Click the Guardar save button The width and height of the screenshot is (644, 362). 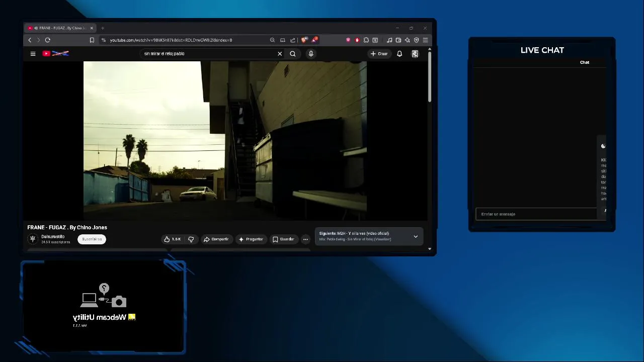click(283, 239)
